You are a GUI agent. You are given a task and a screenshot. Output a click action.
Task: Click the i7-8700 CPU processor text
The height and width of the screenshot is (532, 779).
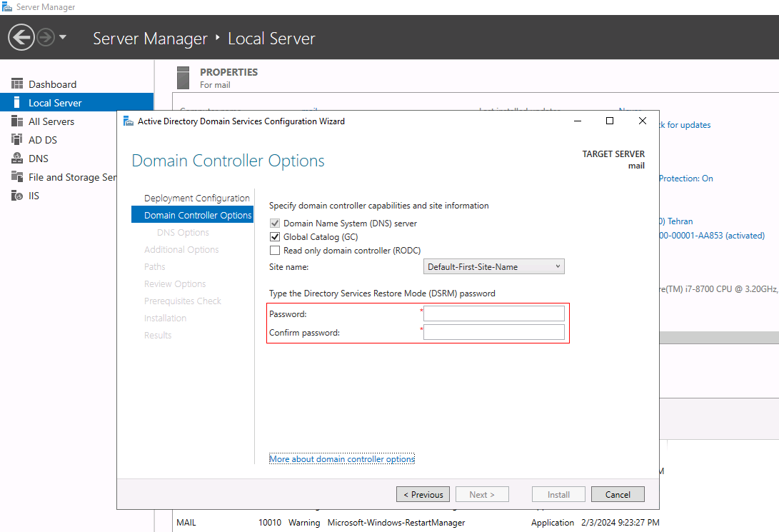click(x=719, y=289)
